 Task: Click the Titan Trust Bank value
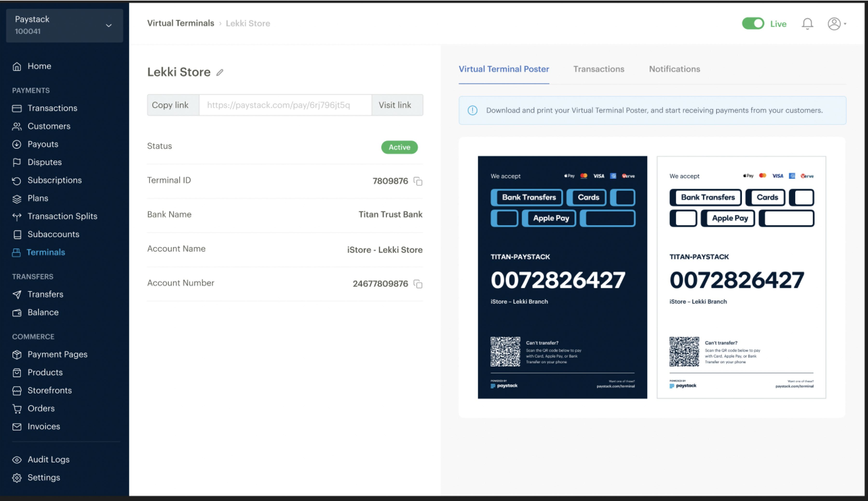390,215
